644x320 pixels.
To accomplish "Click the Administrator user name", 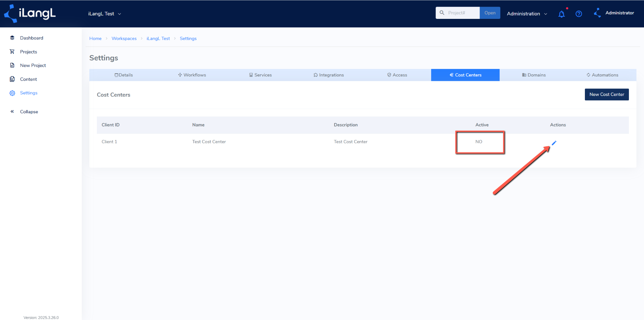I will pos(619,13).
